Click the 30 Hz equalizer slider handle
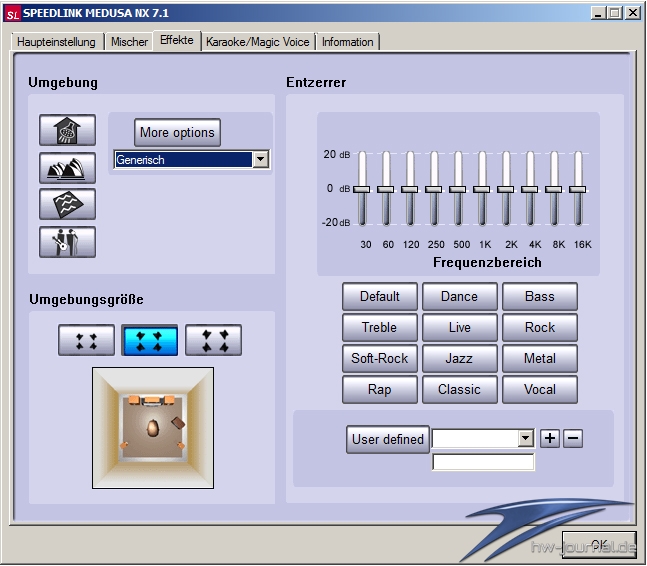Viewport: 647px width, 566px height. [362, 189]
